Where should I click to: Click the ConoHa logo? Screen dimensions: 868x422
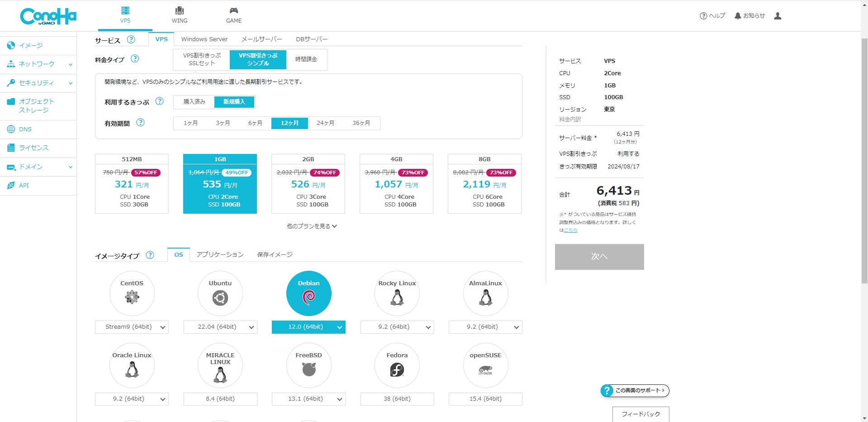pos(48,16)
